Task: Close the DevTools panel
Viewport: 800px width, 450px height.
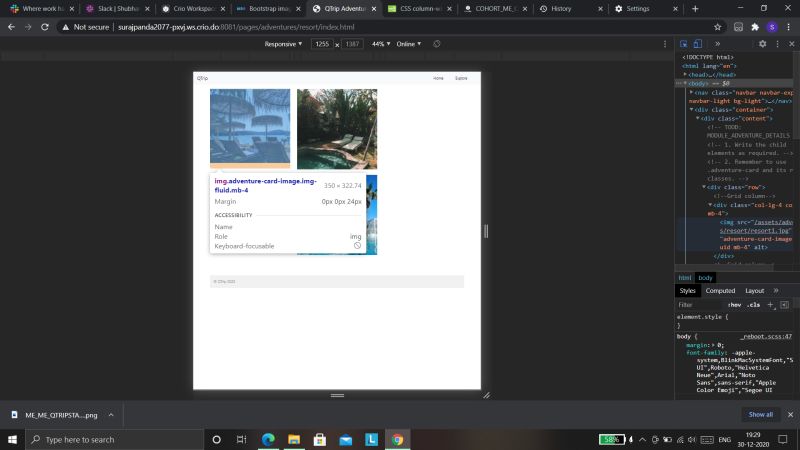Action: tap(791, 44)
